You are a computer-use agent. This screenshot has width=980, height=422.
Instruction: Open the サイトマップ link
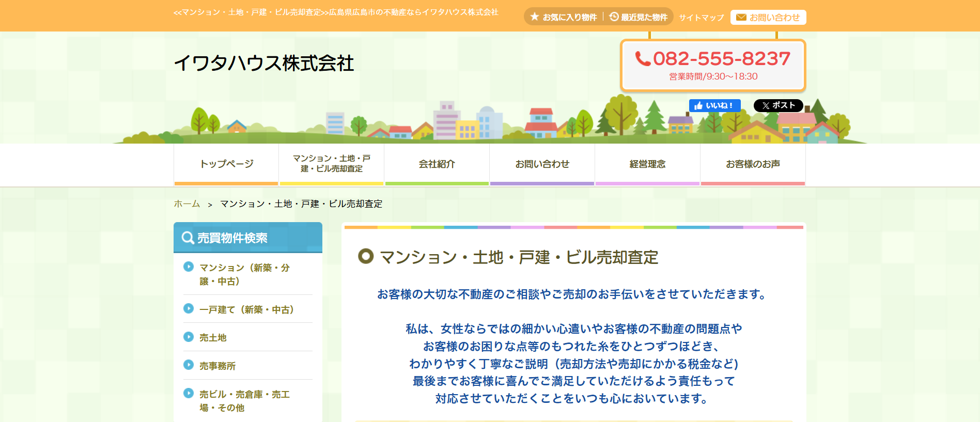click(x=702, y=18)
